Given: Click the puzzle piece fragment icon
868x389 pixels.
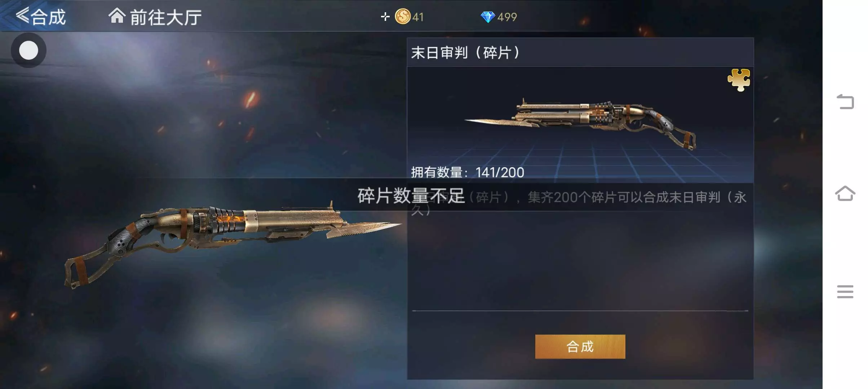Looking at the screenshot, I should [x=739, y=80].
